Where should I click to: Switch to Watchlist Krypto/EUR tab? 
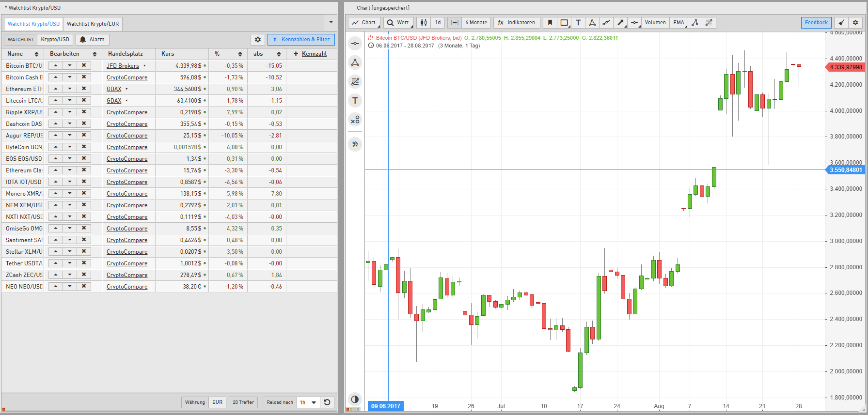[93, 24]
